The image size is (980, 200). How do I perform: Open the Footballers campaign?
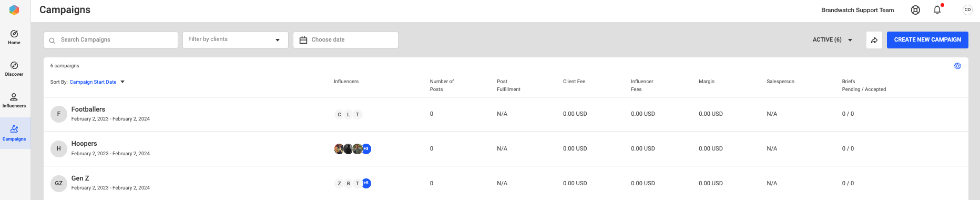88,109
